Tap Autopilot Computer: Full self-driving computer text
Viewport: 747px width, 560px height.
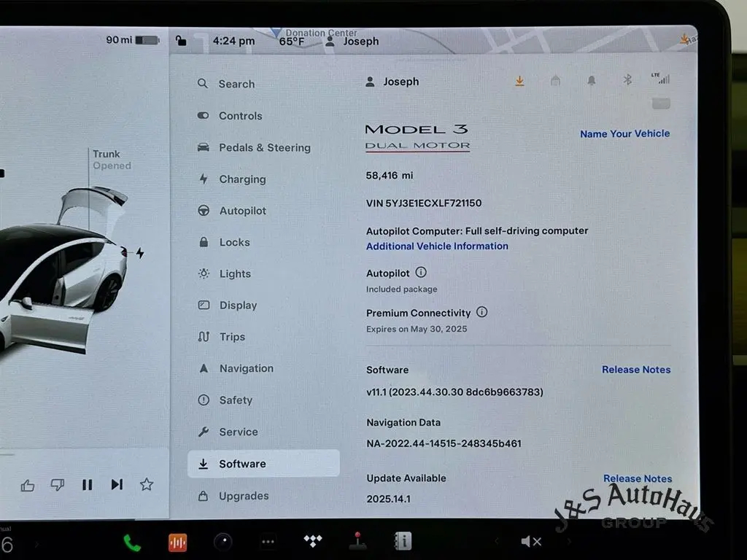[477, 231]
